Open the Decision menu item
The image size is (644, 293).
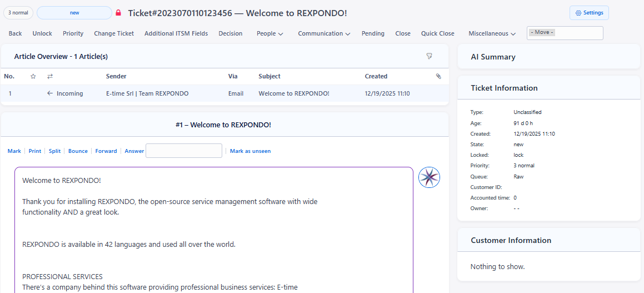point(231,34)
